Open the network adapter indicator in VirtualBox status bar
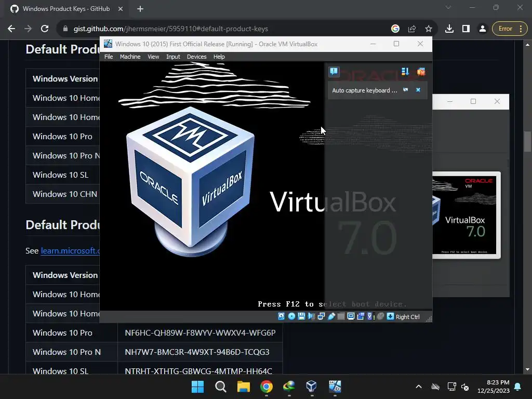Image resolution: width=532 pixels, height=399 pixels. point(321,316)
